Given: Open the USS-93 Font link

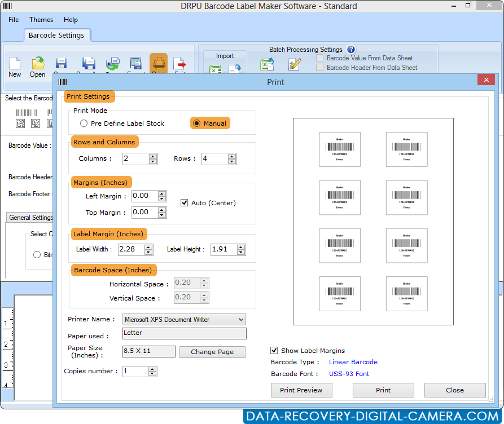Looking at the screenshot, I should 349,373.
